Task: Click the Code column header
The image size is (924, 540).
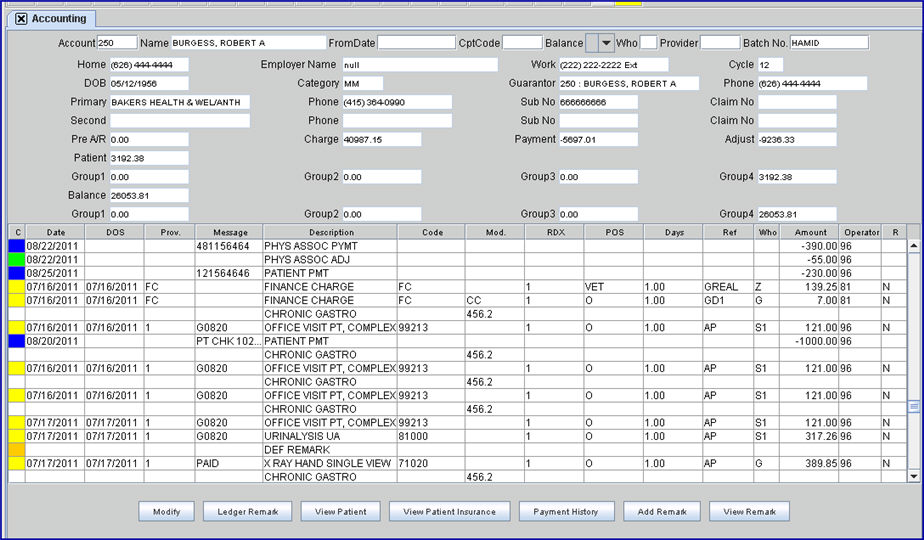Action: pyautogui.click(x=432, y=232)
